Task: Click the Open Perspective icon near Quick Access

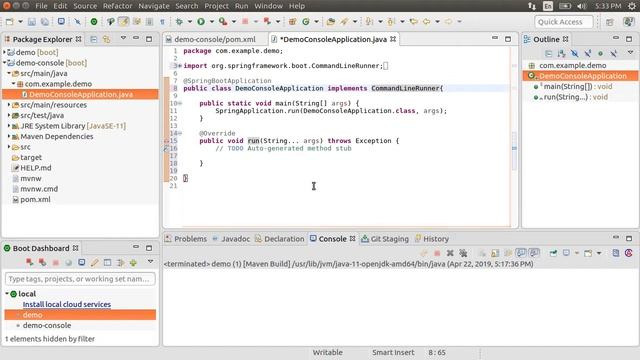Action: coord(610,22)
